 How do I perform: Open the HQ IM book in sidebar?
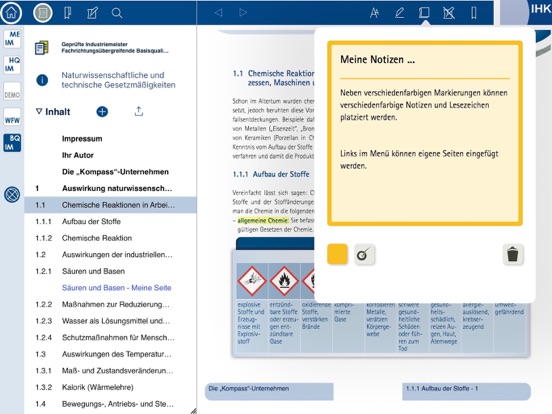point(12,64)
